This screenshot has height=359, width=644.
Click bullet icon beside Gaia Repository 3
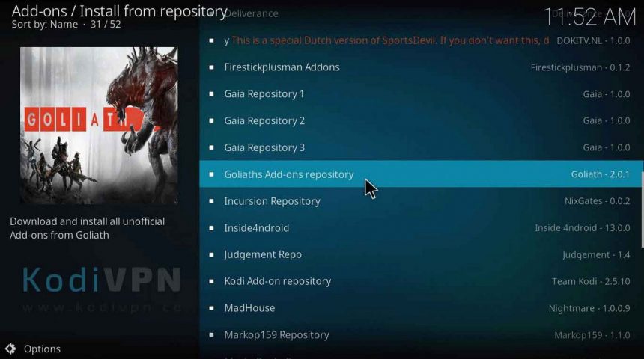[211, 147]
